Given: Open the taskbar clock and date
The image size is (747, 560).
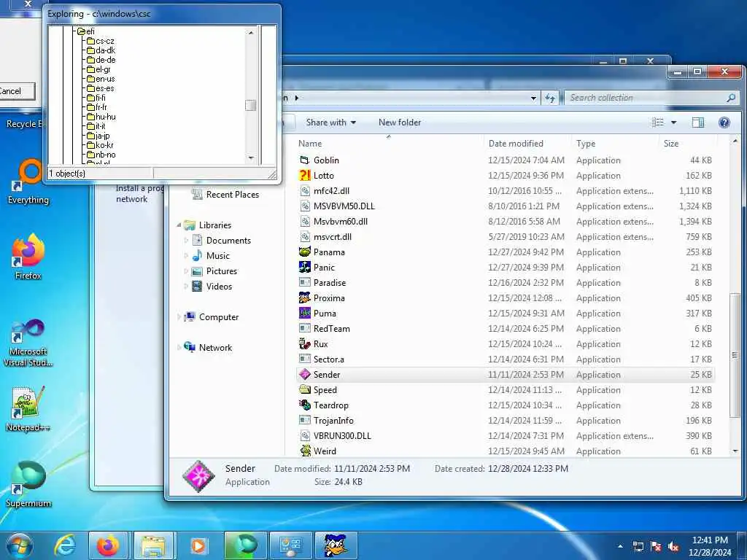Looking at the screenshot, I should pos(710,546).
